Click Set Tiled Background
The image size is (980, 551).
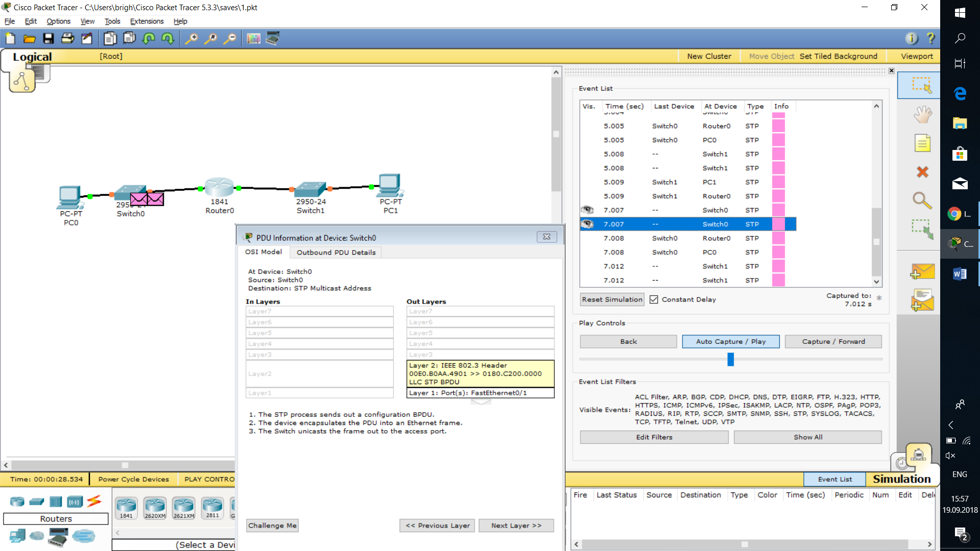tap(838, 56)
